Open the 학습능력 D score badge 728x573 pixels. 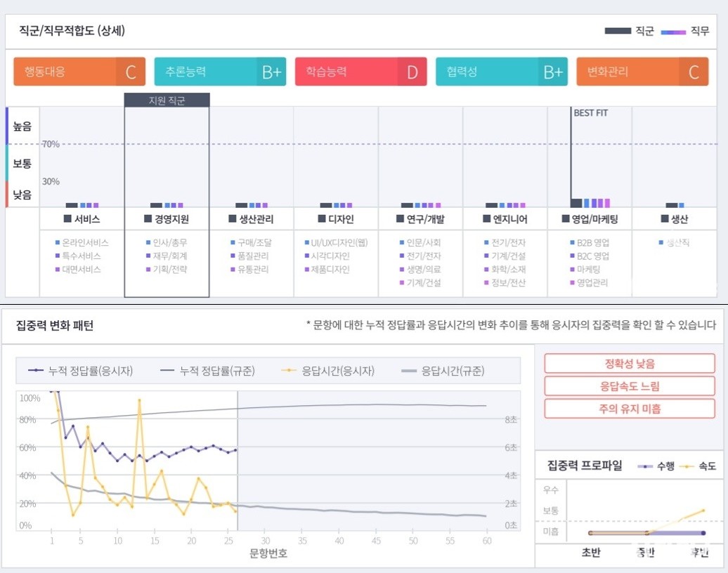pos(361,71)
